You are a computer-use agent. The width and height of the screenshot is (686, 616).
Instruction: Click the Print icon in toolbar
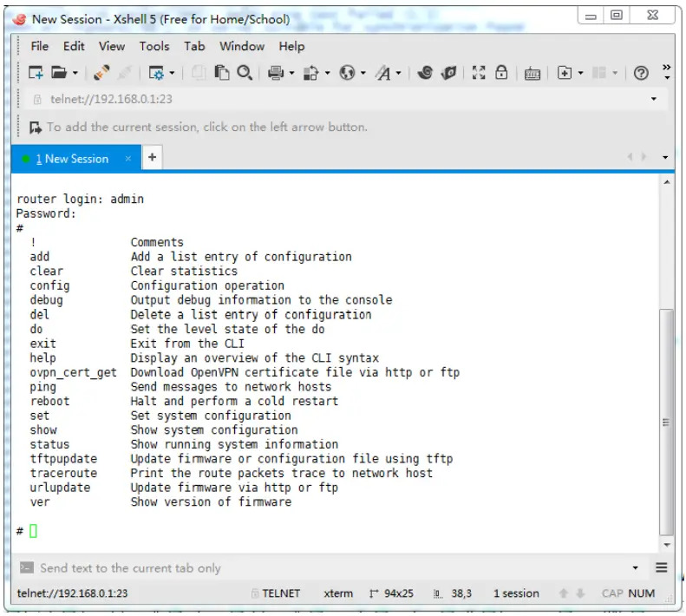275,74
